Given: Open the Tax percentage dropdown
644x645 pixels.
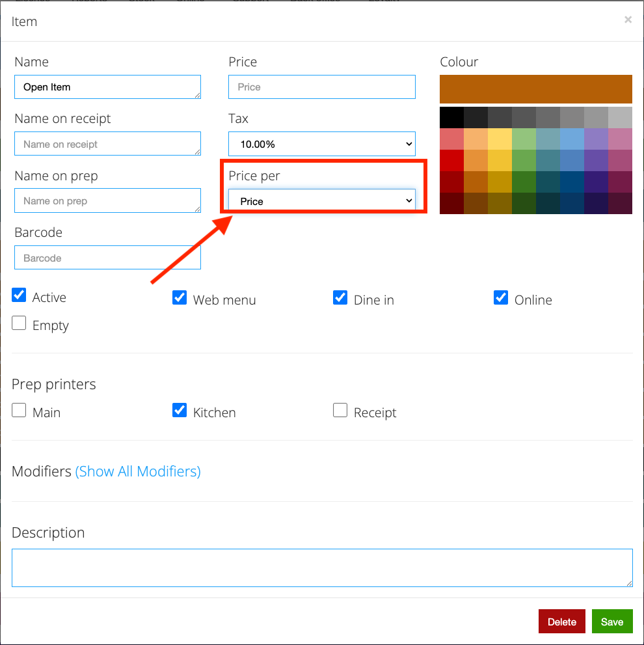Looking at the screenshot, I should [321, 144].
